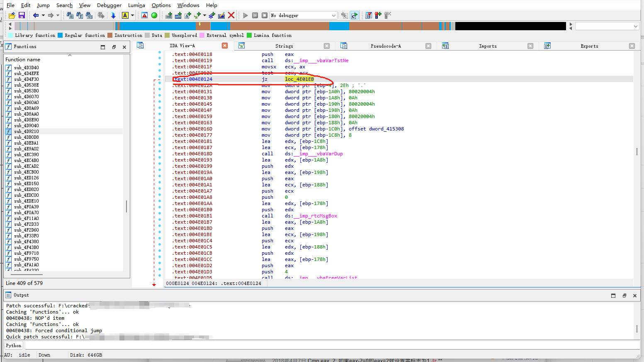Click the yellow 'A' text icon
Screen dimensions: 644x362
pyautogui.click(x=125, y=15)
